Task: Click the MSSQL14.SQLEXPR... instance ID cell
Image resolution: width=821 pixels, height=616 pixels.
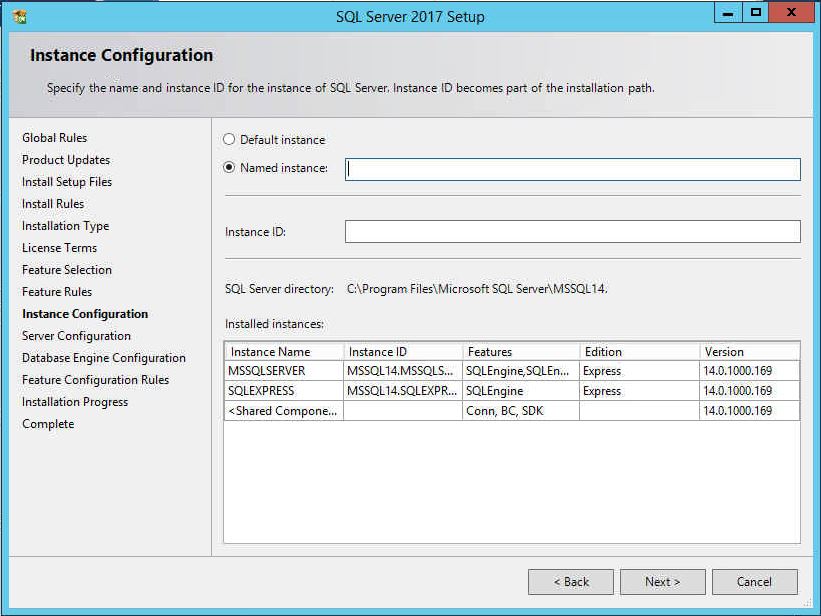Action: coord(402,391)
